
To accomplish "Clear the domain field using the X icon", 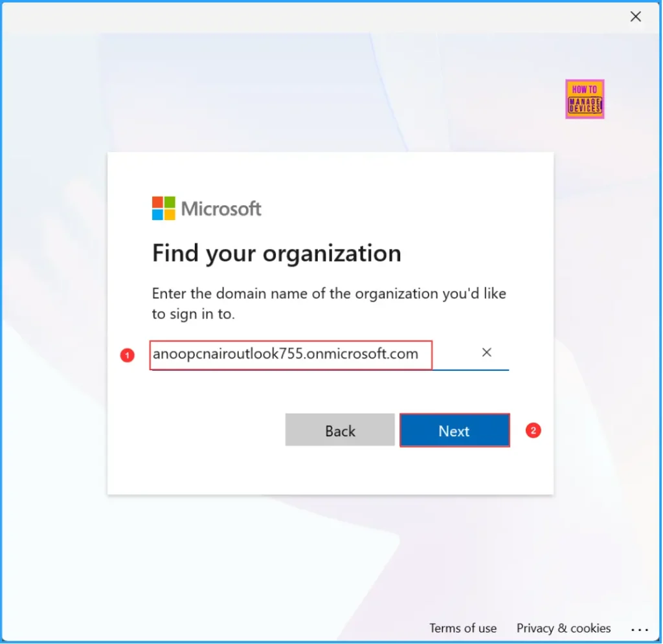I will click(486, 352).
